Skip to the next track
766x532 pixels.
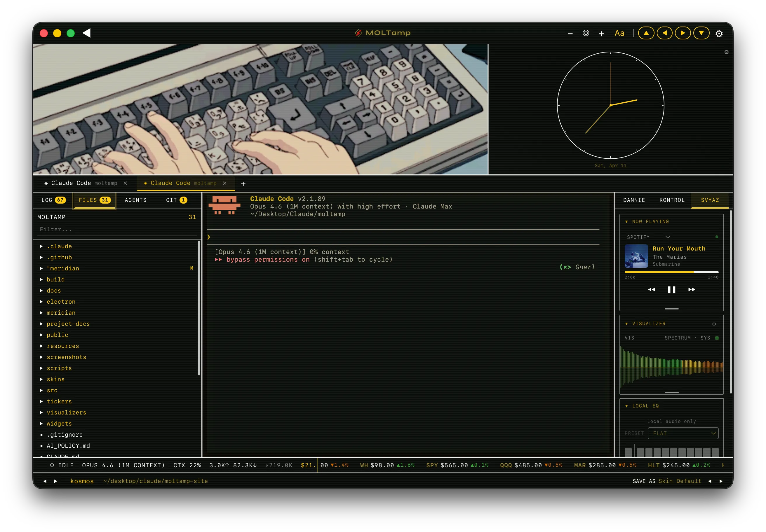[x=692, y=290]
